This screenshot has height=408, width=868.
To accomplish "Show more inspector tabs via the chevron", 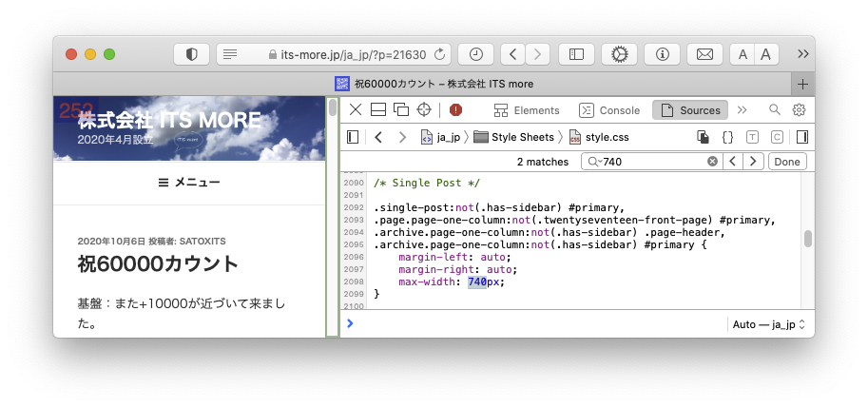I will pyautogui.click(x=743, y=110).
